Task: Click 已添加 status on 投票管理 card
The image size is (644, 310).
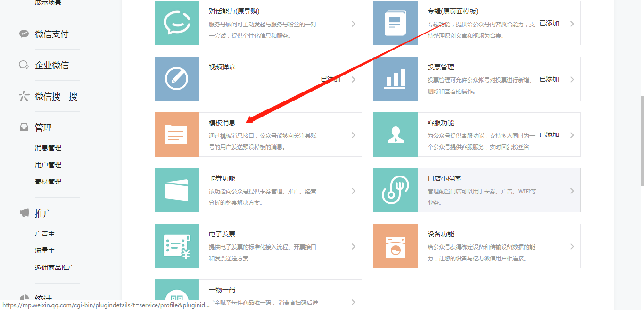Action: pyautogui.click(x=549, y=79)
